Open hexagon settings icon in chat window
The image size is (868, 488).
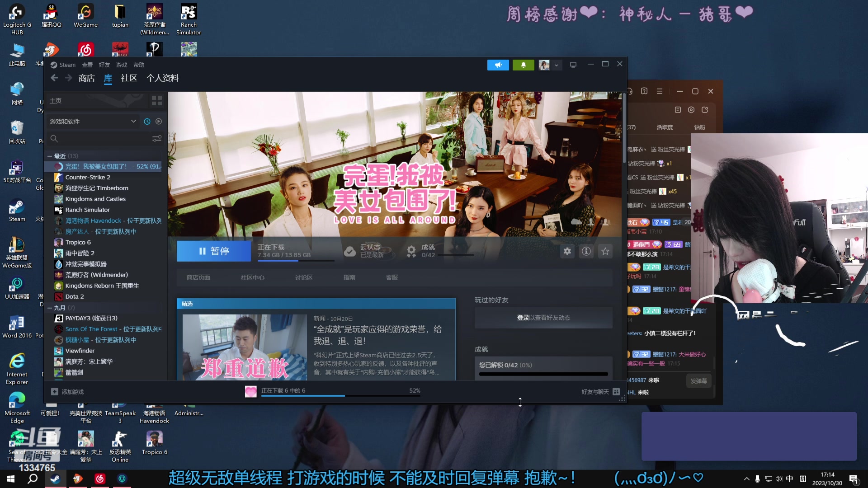pyautogui.click(x=691, y=110)
